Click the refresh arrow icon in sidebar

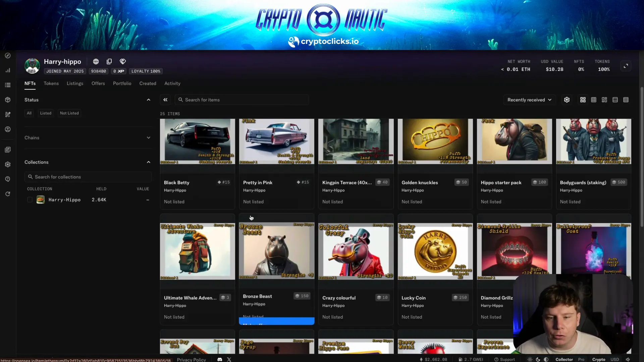click(x=8, y=194)
